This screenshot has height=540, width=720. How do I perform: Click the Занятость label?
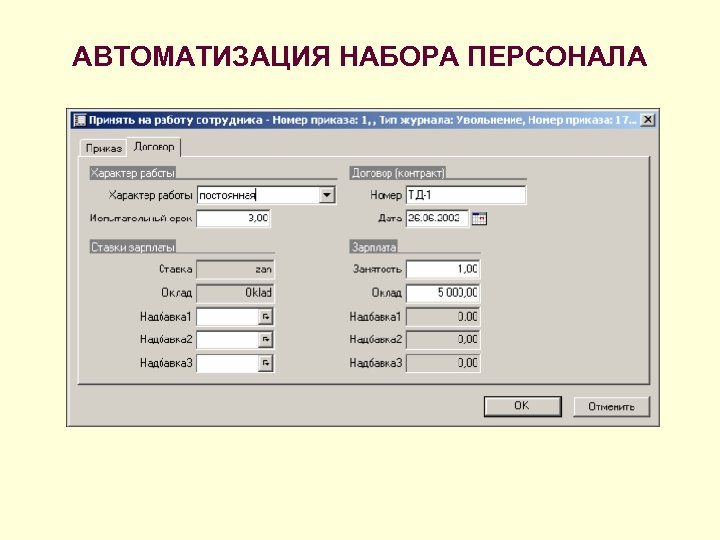pos(377,269)
